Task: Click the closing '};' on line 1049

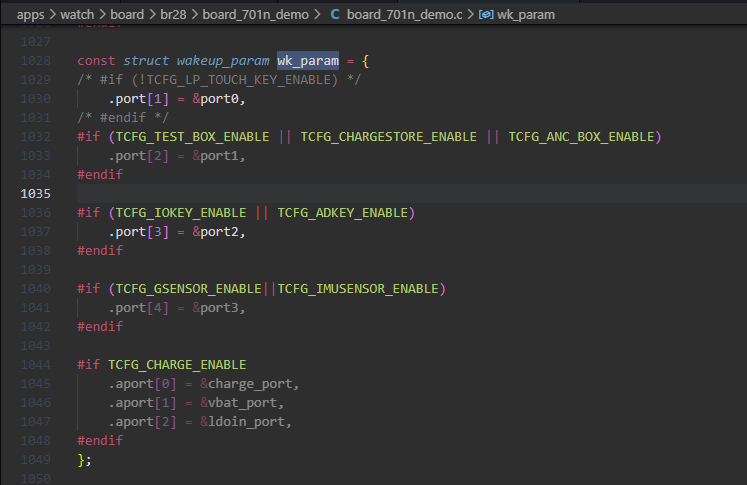Action: pos(84,460)
